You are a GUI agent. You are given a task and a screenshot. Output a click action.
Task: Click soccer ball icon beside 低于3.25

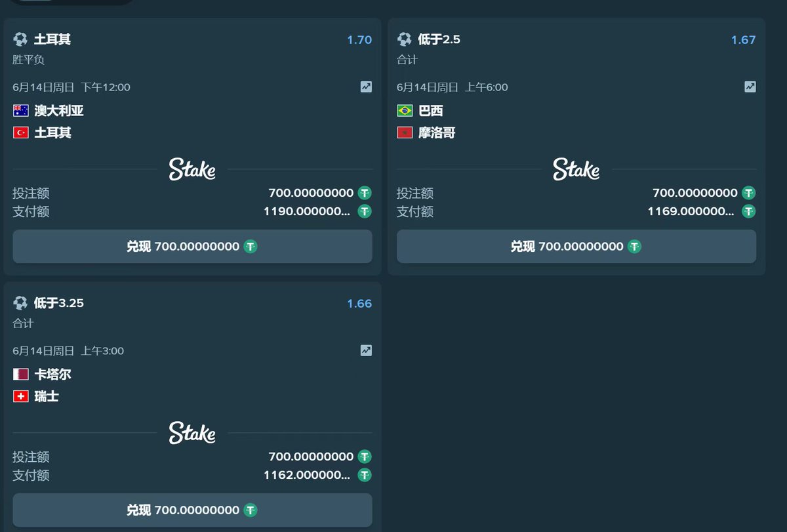pos(20,303)
